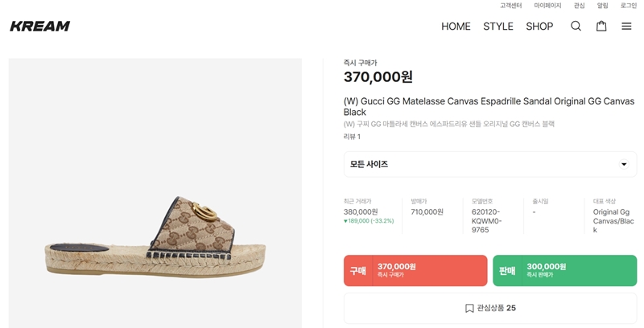The height and width of the screenshot is (328, 644).
Task: Open the shopping bag icon
Action: point(601,26)
